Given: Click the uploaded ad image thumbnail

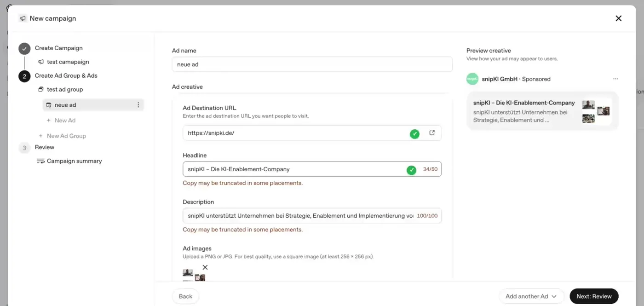Looking at the screenshot, I should [x=194, y=275].
